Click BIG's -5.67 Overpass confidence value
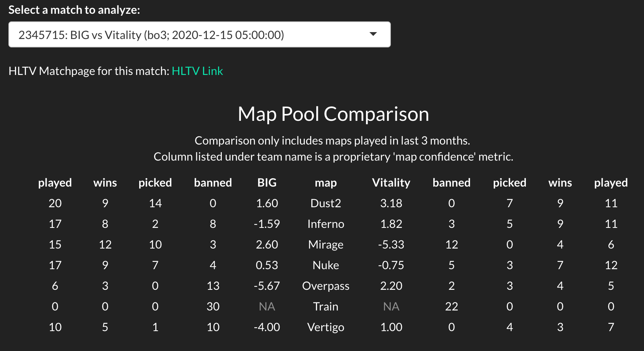The height and width of the screenshot is (351, 644). [x=267, y=286]
